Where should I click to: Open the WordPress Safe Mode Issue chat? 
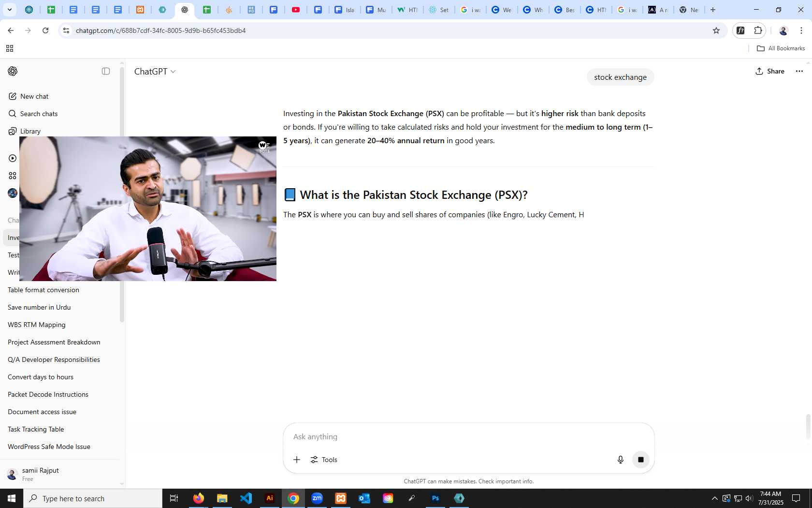(60, 447)
